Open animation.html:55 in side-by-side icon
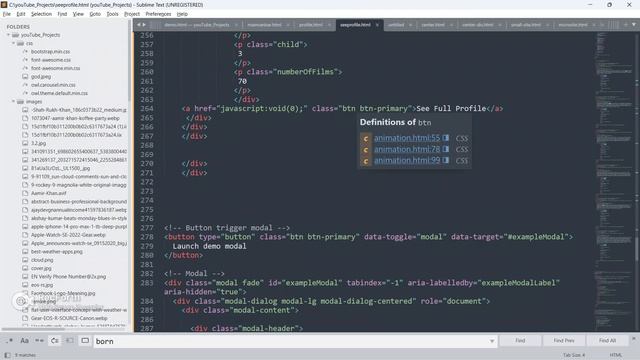 446,138
